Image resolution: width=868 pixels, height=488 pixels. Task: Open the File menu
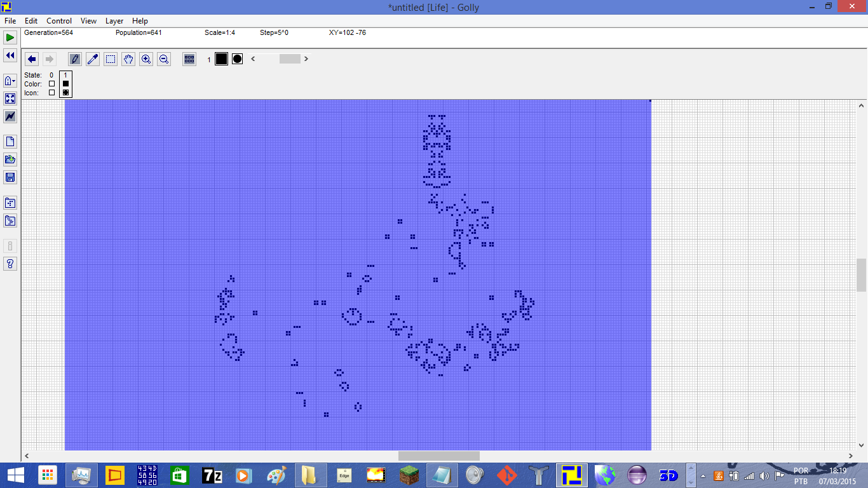point(10,21)
